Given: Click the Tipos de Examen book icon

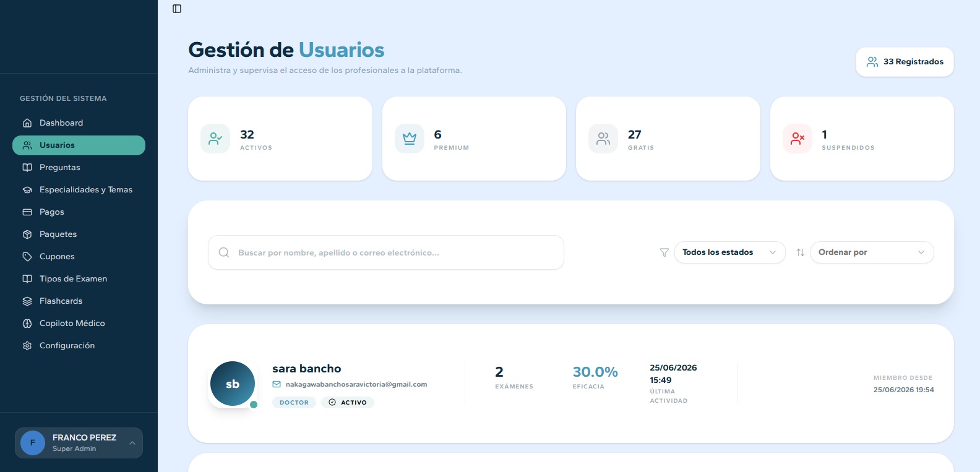Looking at the screenshot, I should pos(27,279).
